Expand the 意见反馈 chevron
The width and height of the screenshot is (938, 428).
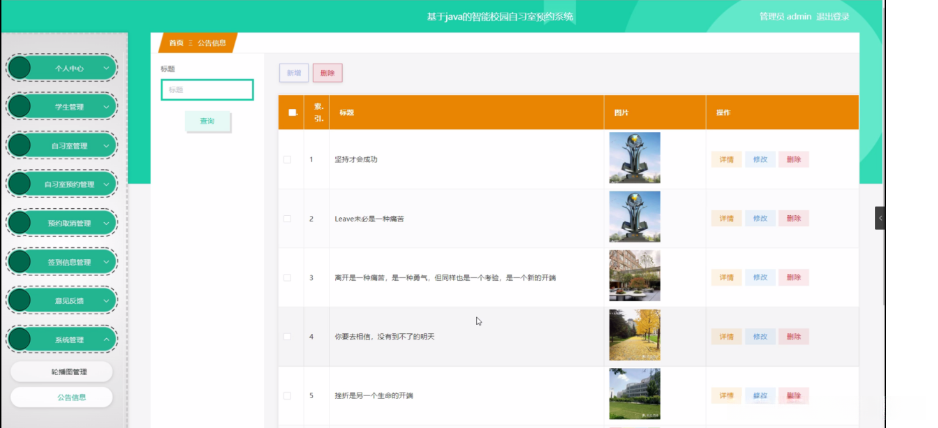106,300
